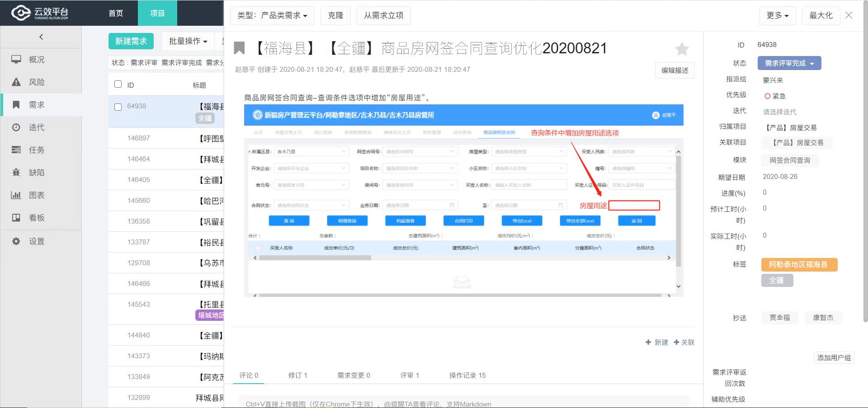Select list row with ID 144840

coord(166,335)
